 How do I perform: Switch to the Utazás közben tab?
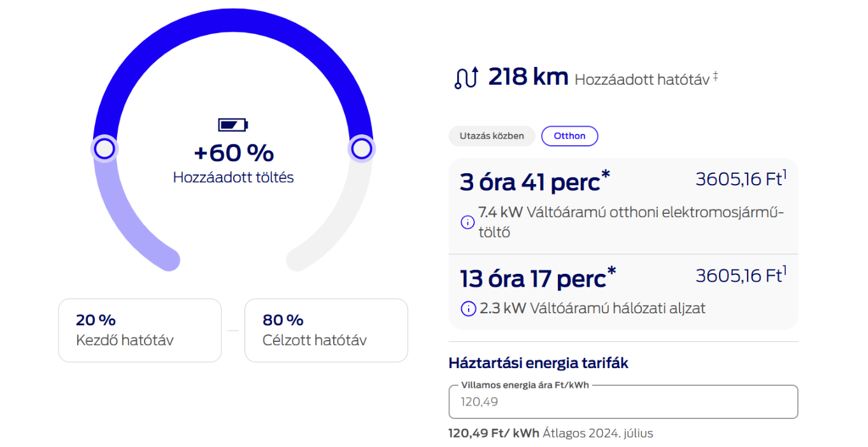[x=492, y=136]
